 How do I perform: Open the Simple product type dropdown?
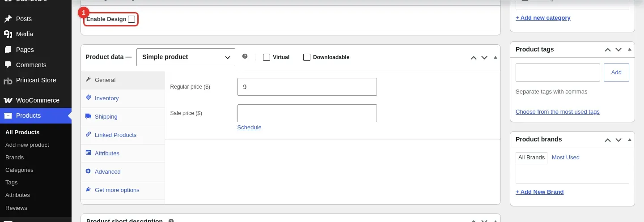pos(186,57)
